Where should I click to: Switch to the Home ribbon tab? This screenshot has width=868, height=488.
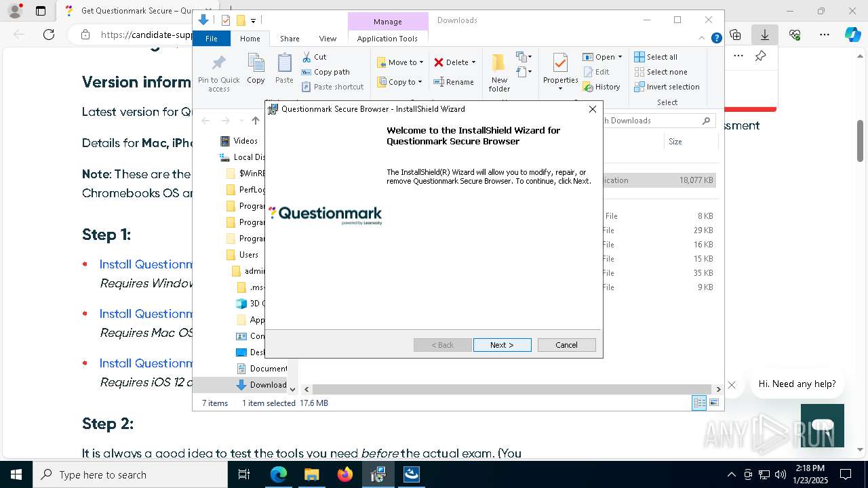pyautogui.click(x=250, y=39)
